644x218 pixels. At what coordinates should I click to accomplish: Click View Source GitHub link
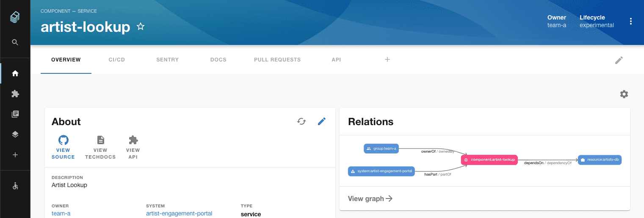tap(63, 148)
